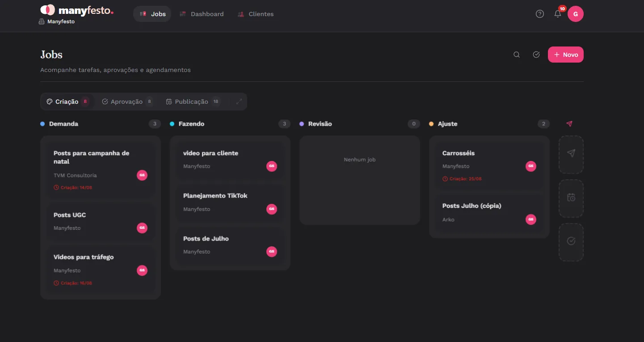Open the video para cliente card

pos(230,160)
